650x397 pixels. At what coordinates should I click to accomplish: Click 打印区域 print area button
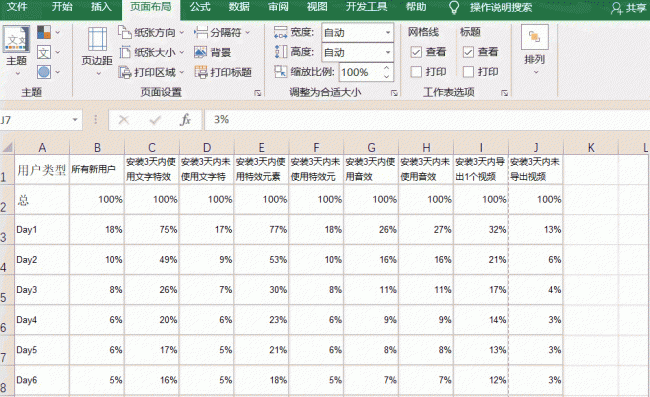click(150, 72)
